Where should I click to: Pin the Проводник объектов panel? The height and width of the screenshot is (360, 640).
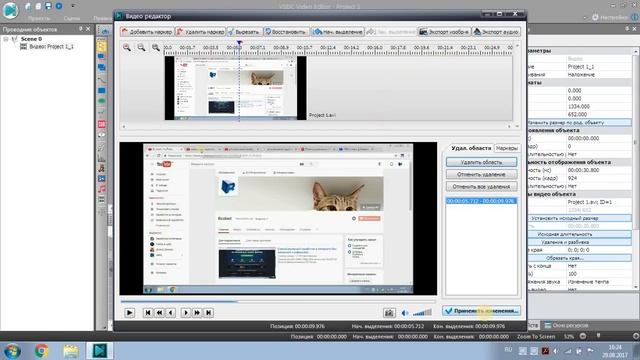pos(80,29)
